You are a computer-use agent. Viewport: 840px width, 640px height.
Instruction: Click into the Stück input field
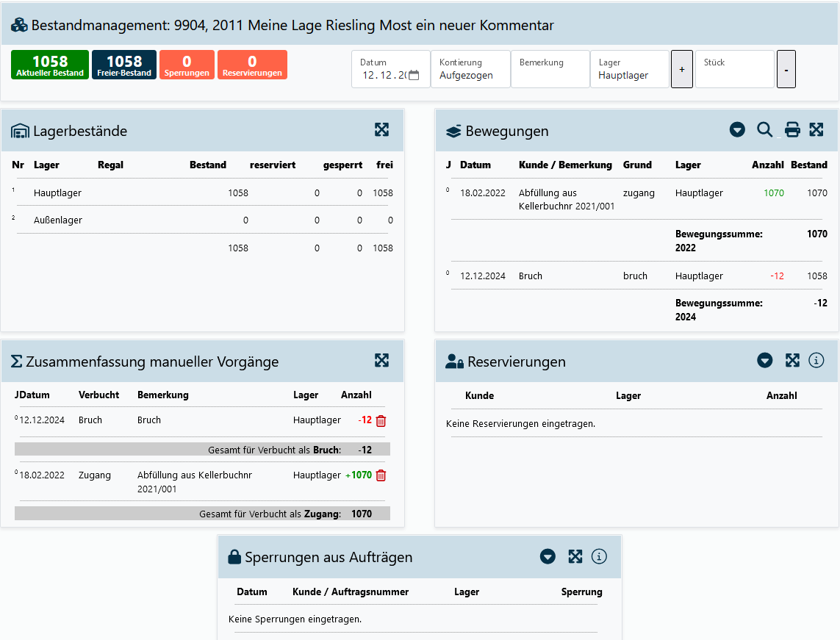(x=734, y=75)
